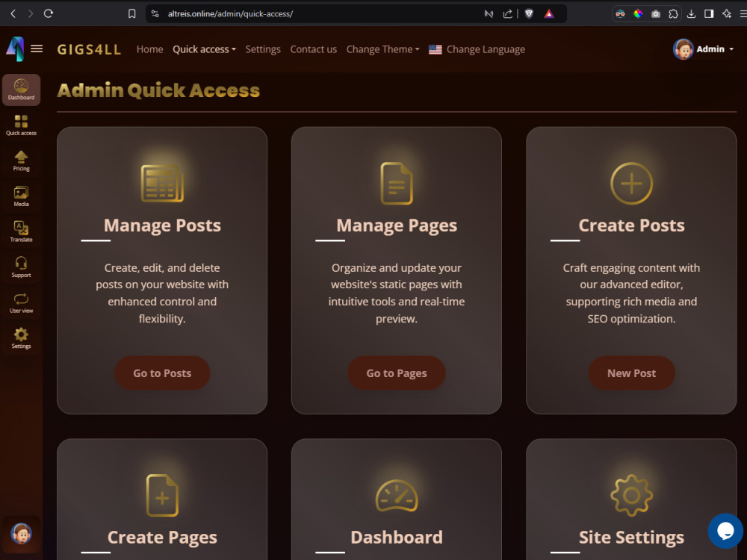Open the Translate sidebar icon
Viewport: 747px width, 560px height.
click(x=21, y=232)
